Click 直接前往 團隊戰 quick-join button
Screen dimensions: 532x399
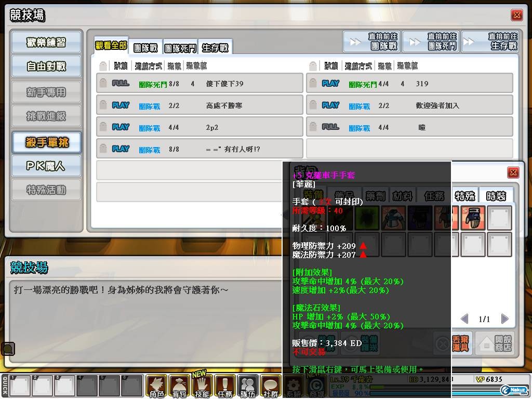click(371, 42)
